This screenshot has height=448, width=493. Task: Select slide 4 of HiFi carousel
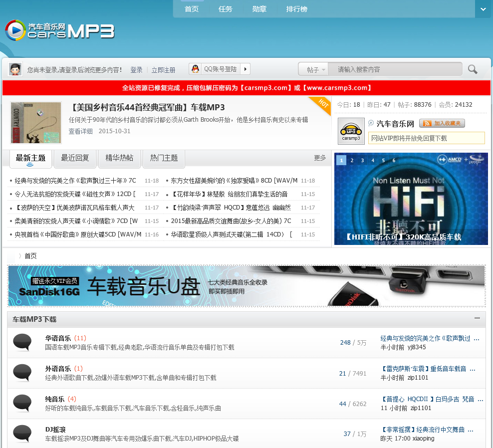click(373, 160)
